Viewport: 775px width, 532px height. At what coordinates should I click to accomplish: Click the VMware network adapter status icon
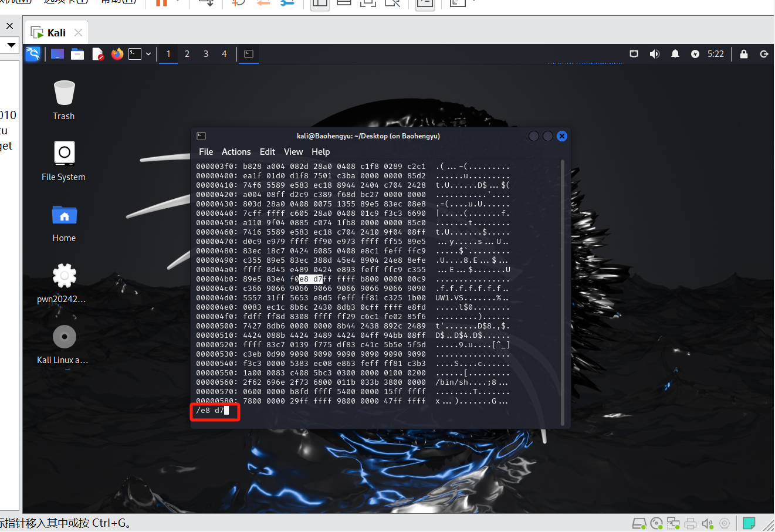tap(674, 523)
